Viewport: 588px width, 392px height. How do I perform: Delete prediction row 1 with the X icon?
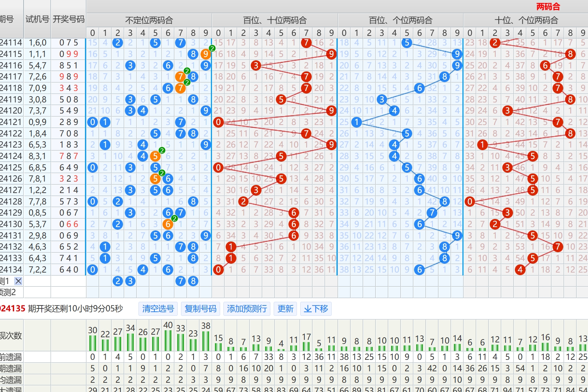click(18, 281)
